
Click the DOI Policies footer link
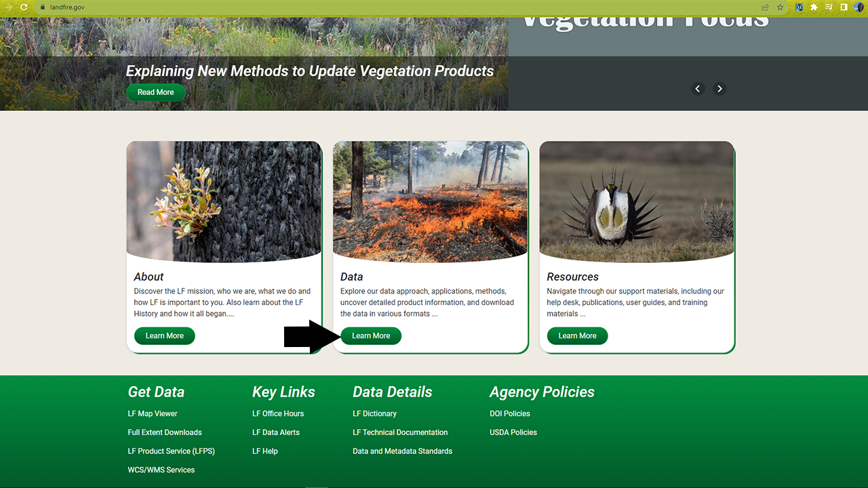click(x=510, y=413)
